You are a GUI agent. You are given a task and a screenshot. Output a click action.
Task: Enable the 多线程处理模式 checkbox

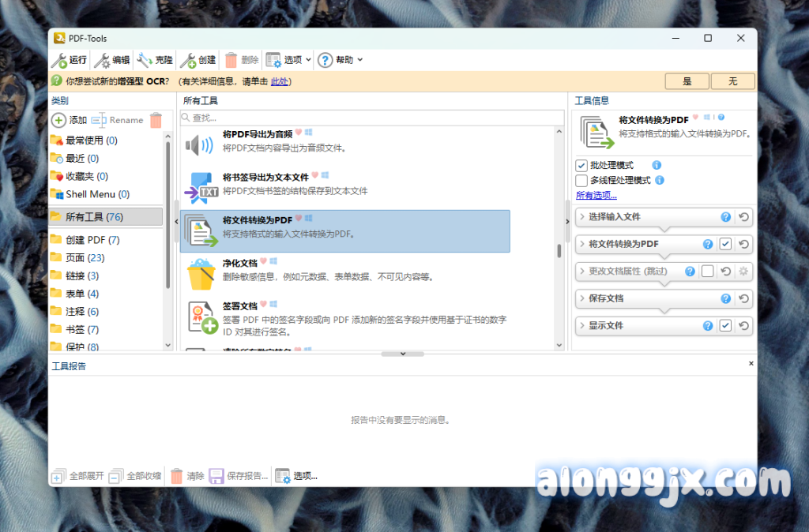581,180
